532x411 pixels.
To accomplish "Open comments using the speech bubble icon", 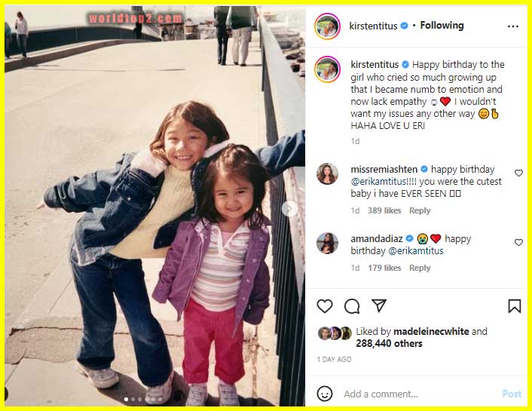I will [352, 306].
